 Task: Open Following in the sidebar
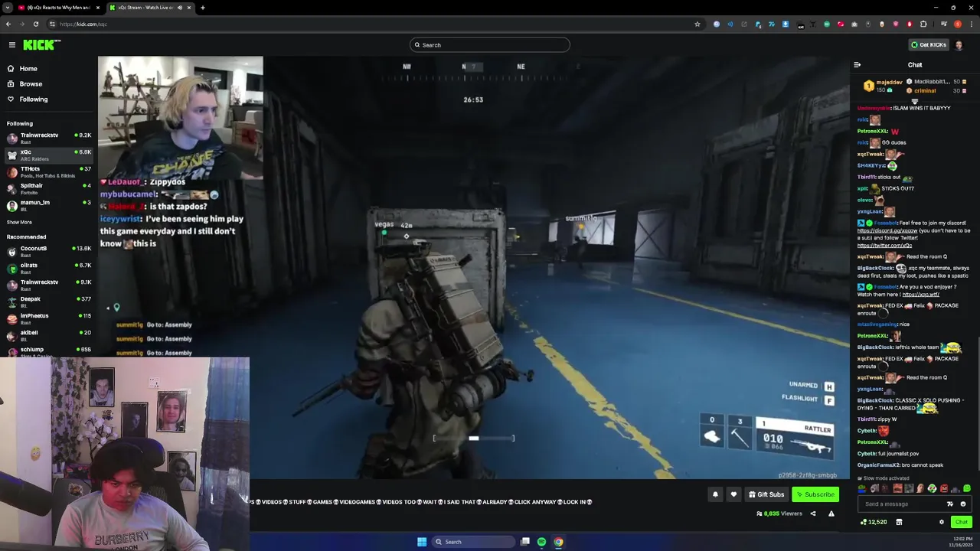coord(34,99)
